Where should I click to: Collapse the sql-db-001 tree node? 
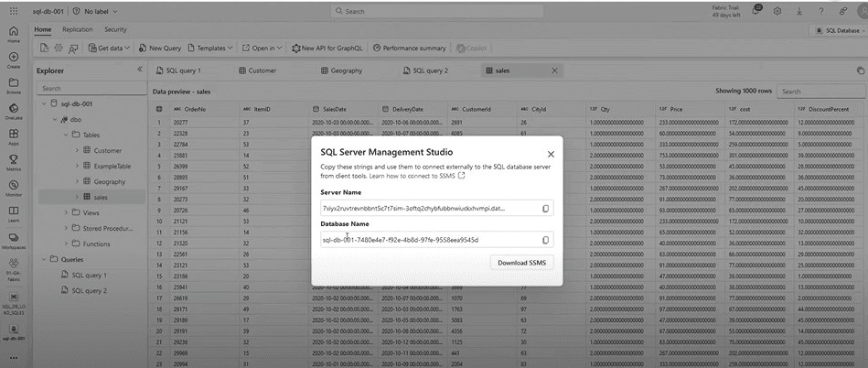pos(44,103)
